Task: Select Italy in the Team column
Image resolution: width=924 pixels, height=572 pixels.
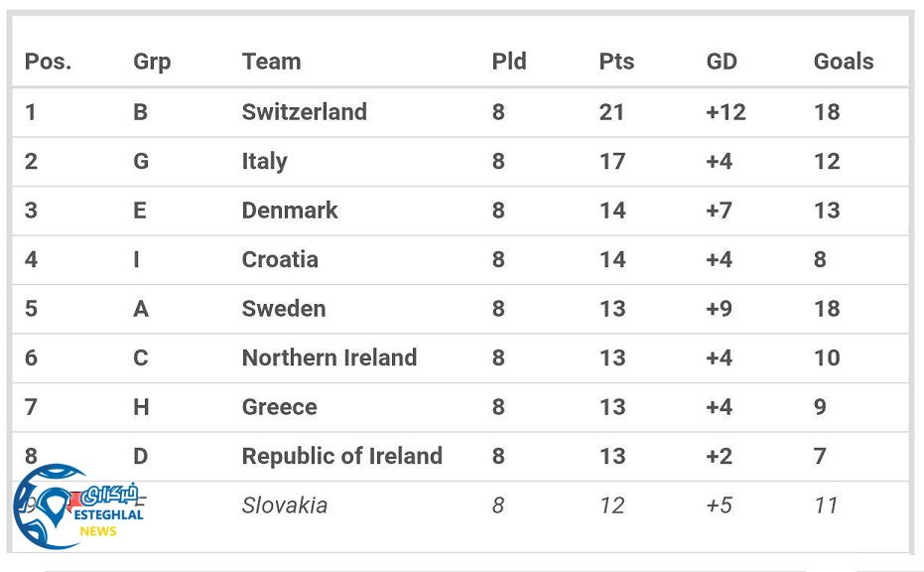Action: click(x=264, y=161)
